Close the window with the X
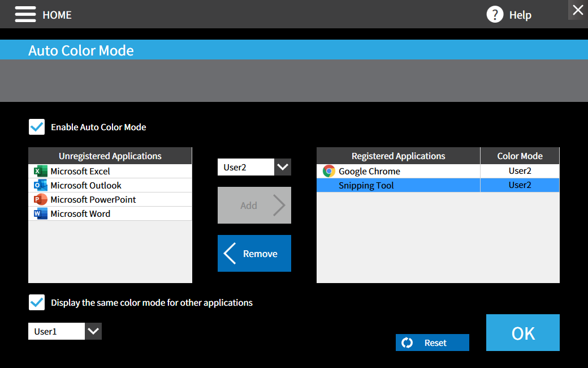 578,10
